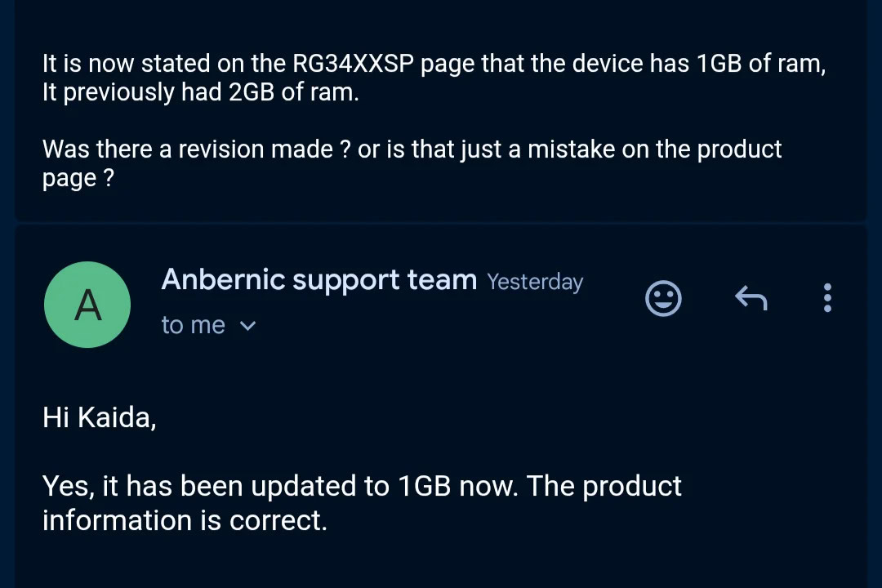Click the Yesterday timestamp label
882x588 pixels.
click(x=535, y=281)
